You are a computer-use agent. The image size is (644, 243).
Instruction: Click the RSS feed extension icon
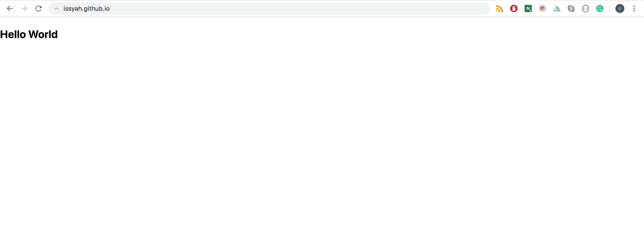pos(499,8)
